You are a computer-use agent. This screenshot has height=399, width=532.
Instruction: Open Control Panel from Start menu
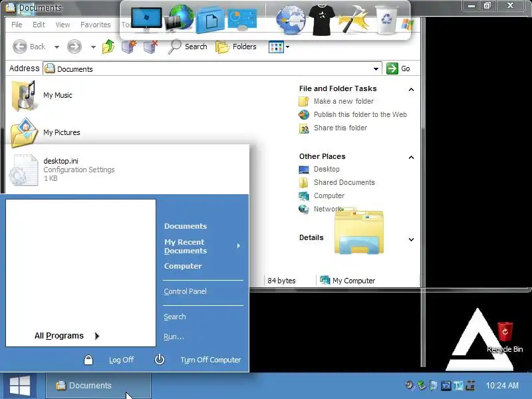click(185, 291)
